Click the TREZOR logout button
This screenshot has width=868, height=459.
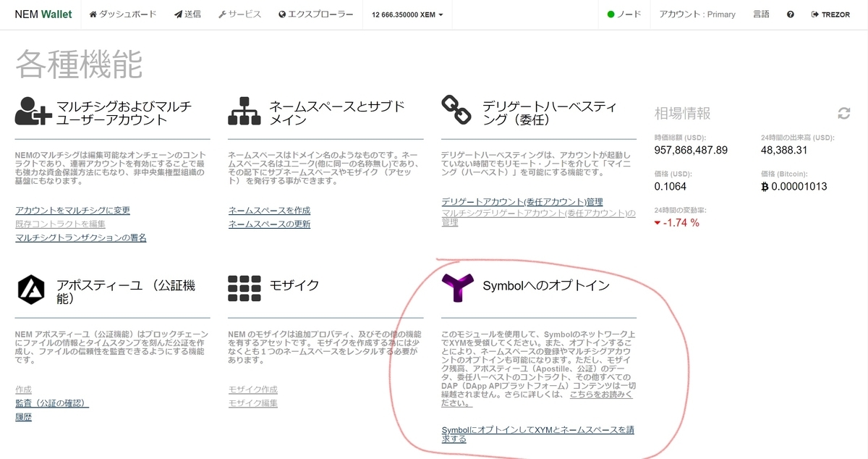[831, 14]
